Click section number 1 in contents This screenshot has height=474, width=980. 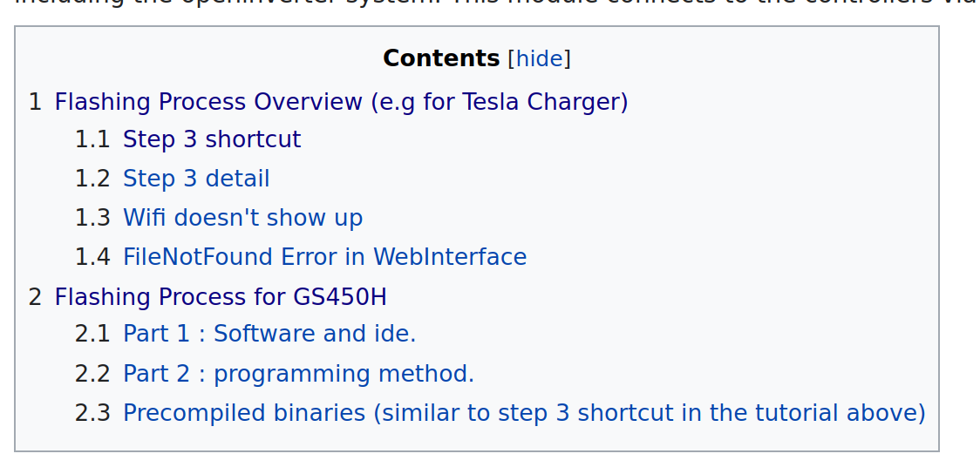tap(35, 103)
